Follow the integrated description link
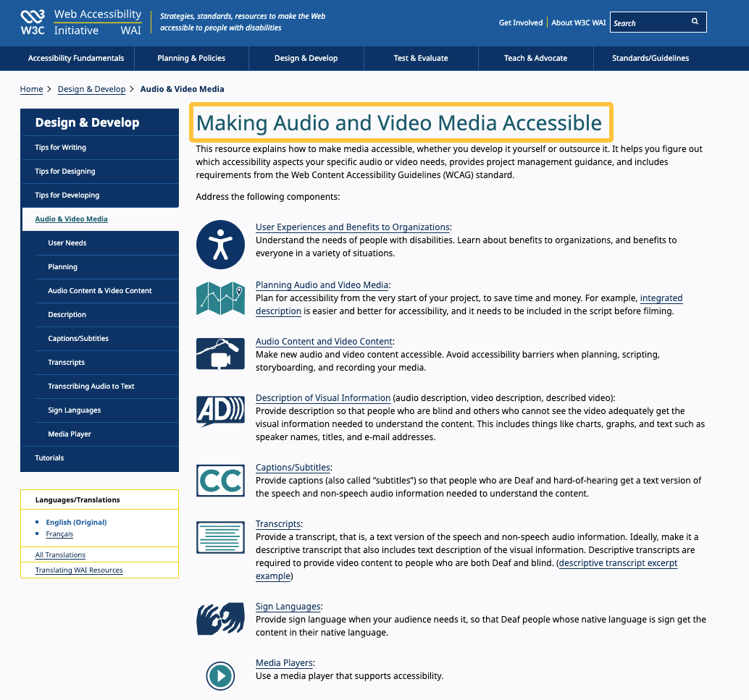The height and width of the screenshot is (700, 749). 661,298
